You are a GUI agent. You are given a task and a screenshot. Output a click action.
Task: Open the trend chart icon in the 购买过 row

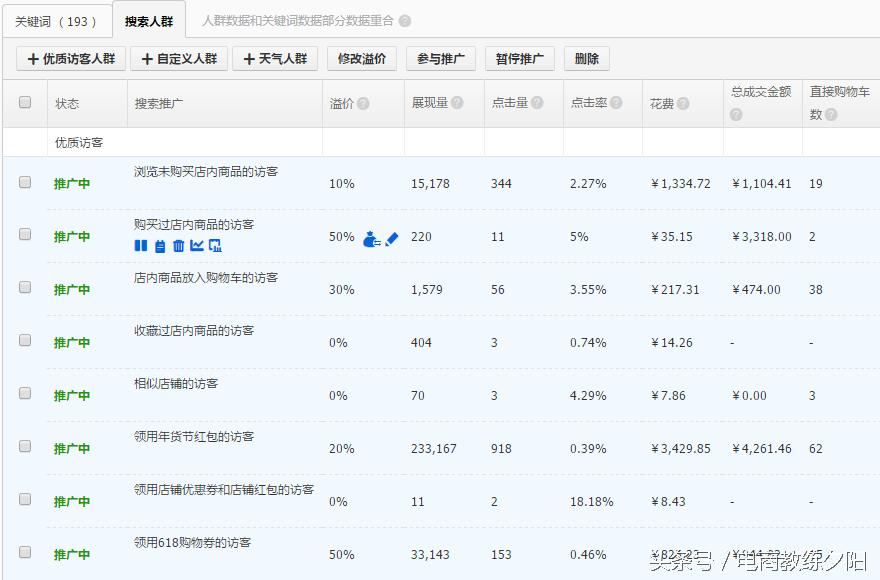(x=198, y=245)
